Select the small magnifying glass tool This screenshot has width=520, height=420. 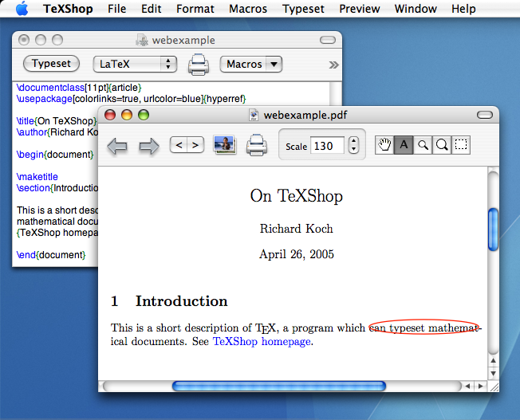pyautogui.click(x=423, y=145)
